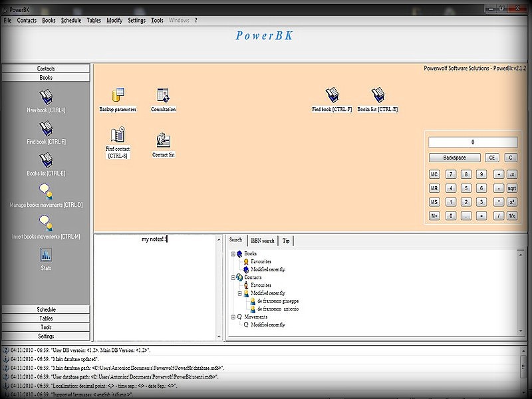This screenshot has height=399, width=532.
Task: Collapse the Books sidebar section header
Action: click(46, 78)
